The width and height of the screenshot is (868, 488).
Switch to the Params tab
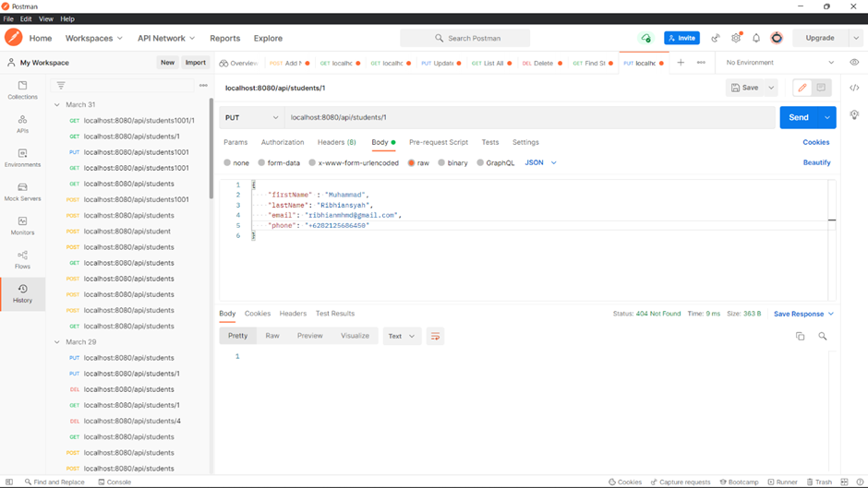[235, 142]
